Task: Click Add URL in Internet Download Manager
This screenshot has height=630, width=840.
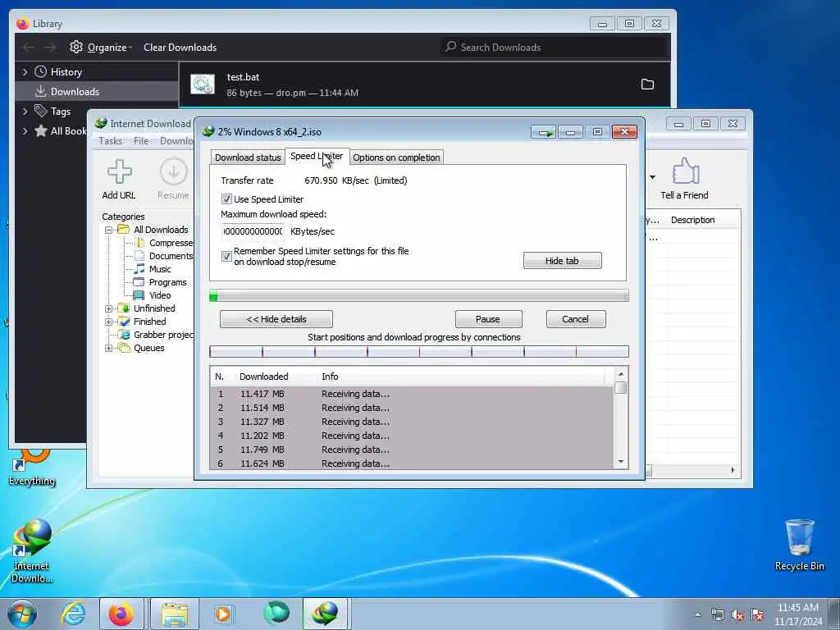Action: coord(119,180)
